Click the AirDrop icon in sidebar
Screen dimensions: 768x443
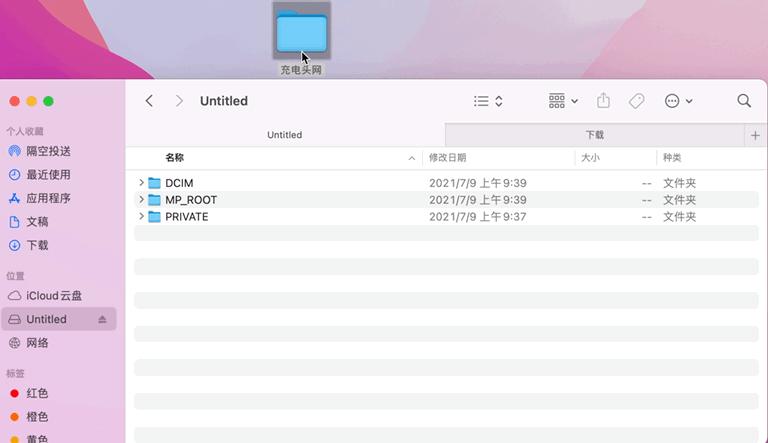tap(15, 151)
